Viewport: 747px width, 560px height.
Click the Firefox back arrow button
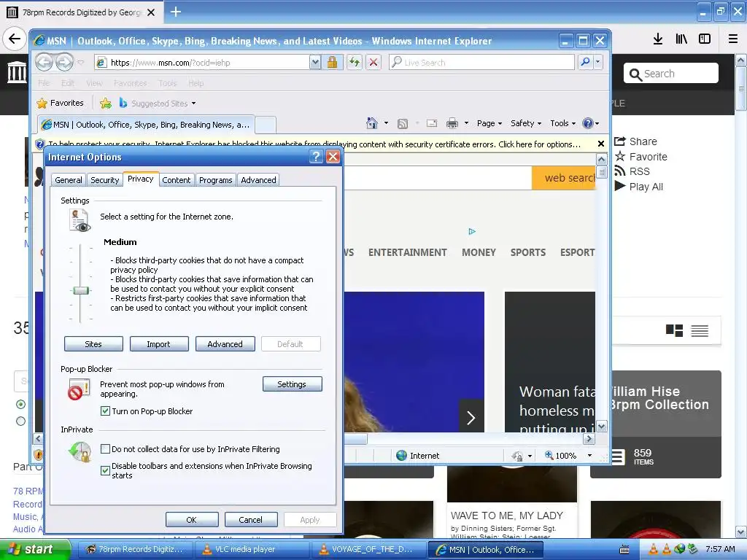(x=15, y=39)
